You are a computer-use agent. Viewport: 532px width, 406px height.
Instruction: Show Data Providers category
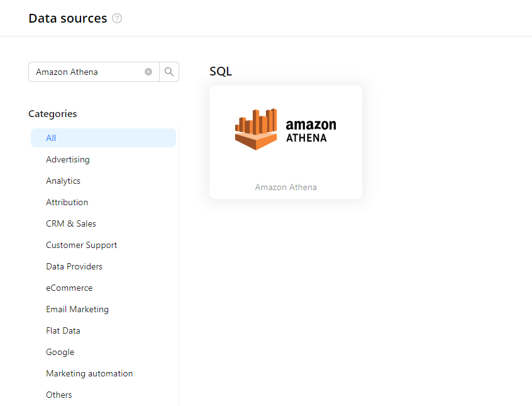[74, 266]
